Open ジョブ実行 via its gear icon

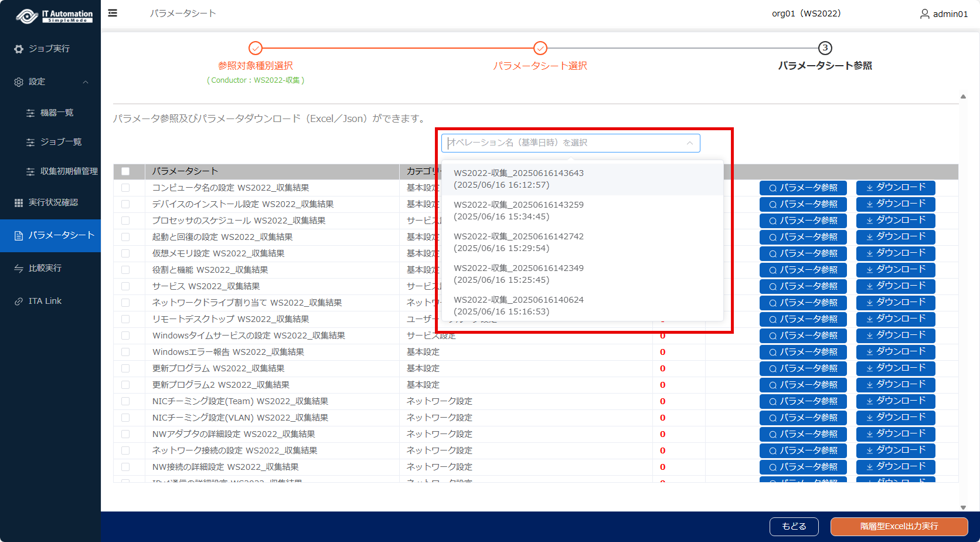click(x=19, y=49)
